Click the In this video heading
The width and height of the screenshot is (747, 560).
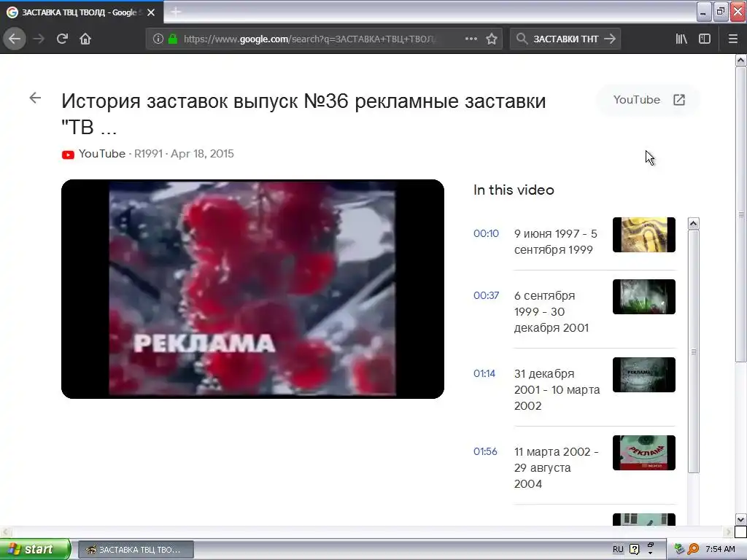tap(514, 190)
